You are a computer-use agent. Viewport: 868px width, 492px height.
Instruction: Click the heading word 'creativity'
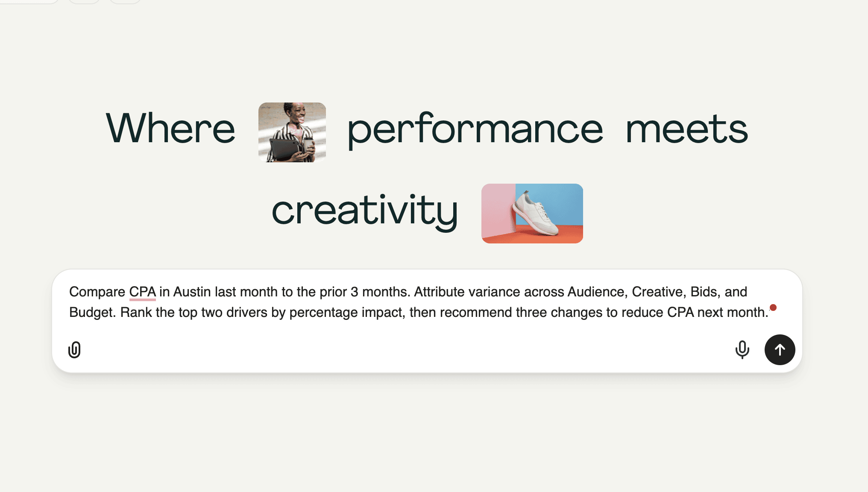coord(365,211)
